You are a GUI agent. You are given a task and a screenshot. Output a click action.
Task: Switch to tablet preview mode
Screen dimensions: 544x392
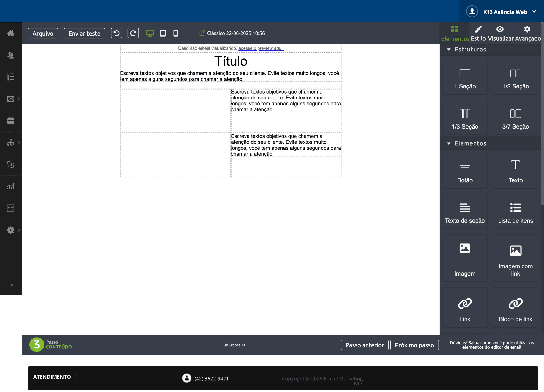click(163, 33)
